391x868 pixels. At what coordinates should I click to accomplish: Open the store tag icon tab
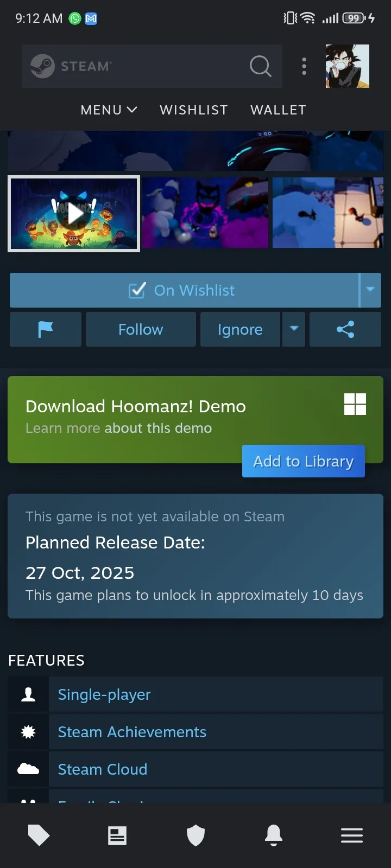pyautogui.click(x=39, y=835)
